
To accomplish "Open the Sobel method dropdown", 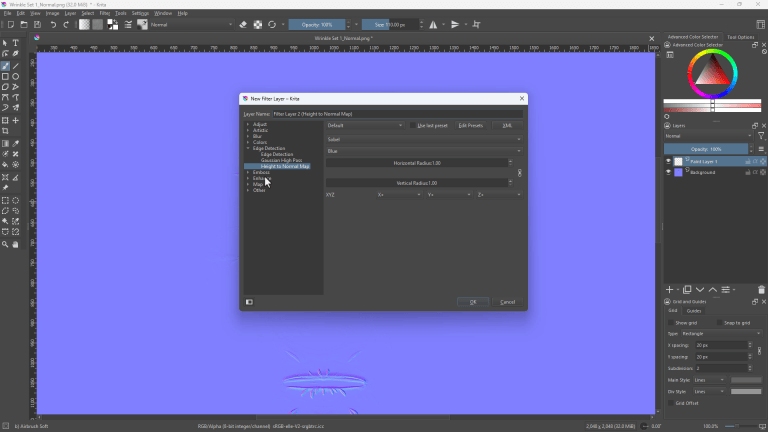I will point(424,140).
